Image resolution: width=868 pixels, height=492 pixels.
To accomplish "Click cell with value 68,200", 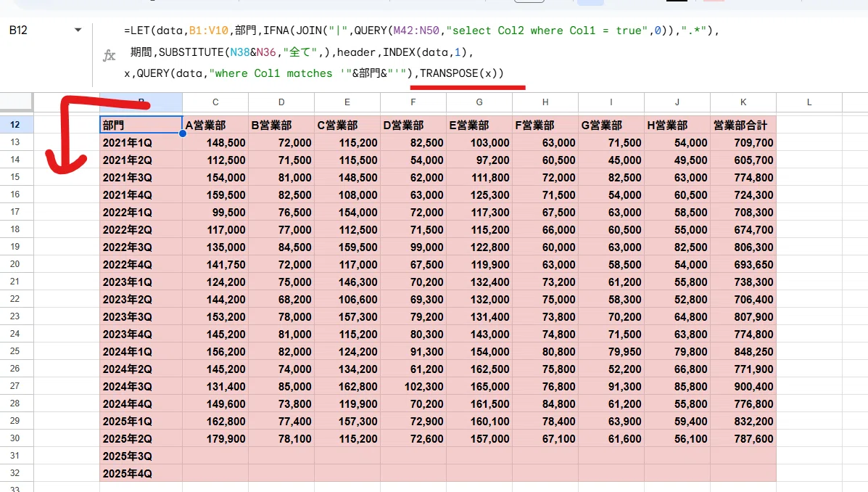I will [x=281, y=299].
